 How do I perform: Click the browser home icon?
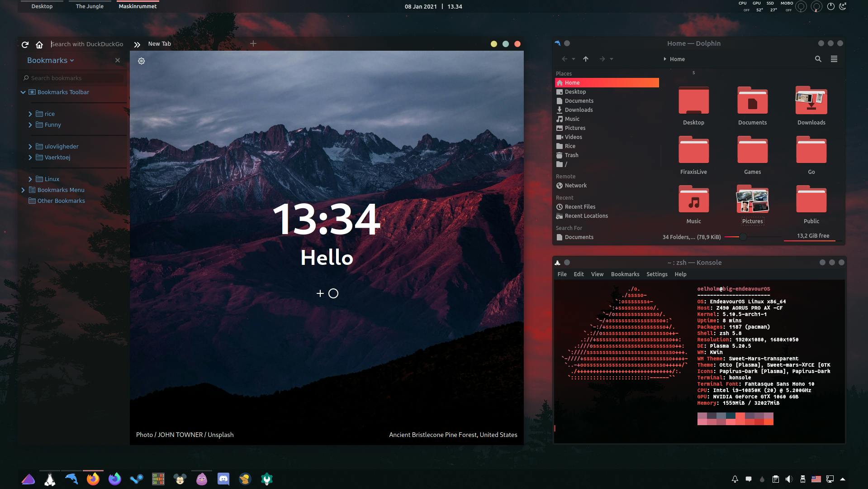click(39, 44)
